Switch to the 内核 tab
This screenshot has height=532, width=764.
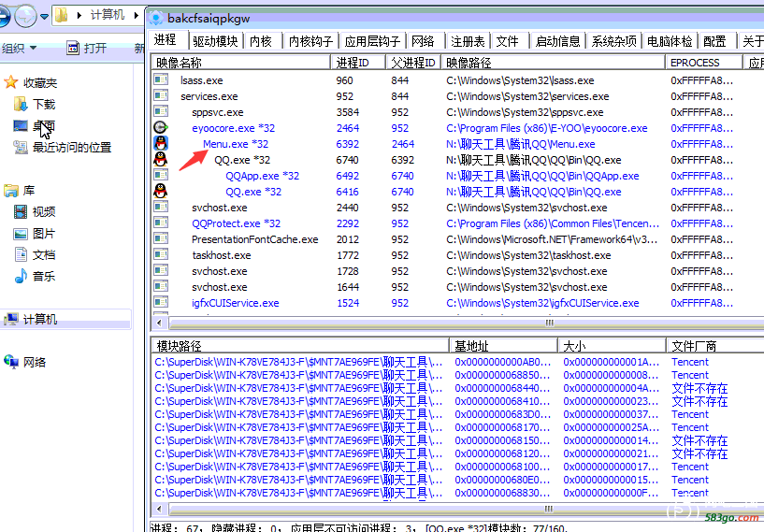tap(261, 41)
